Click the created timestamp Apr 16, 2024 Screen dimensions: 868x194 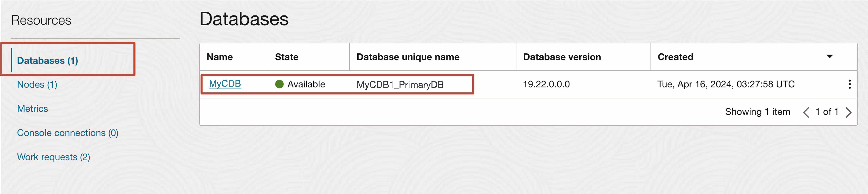click(x=726, y=84)
